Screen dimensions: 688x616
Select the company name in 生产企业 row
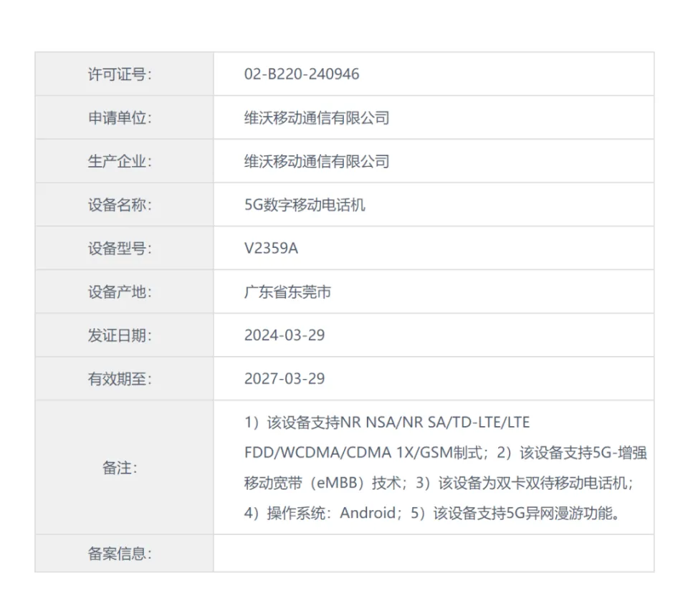point(316,162)
